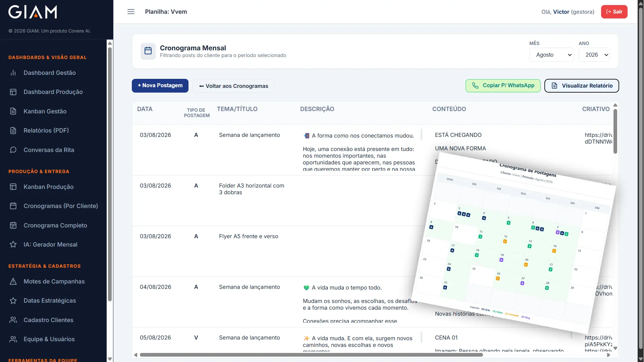
Task: Click the Dashboard Produção layout icon
Action: [x=13, y=92]
